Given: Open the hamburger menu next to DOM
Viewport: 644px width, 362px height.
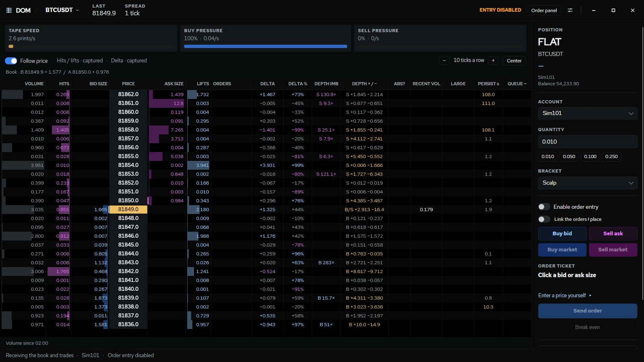Looking at the screenshot, I should 9,10.
